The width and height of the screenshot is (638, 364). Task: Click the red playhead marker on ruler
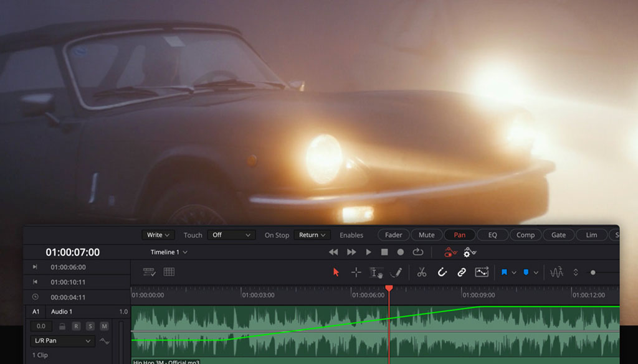pyautogui.click(x=389, y=288)
